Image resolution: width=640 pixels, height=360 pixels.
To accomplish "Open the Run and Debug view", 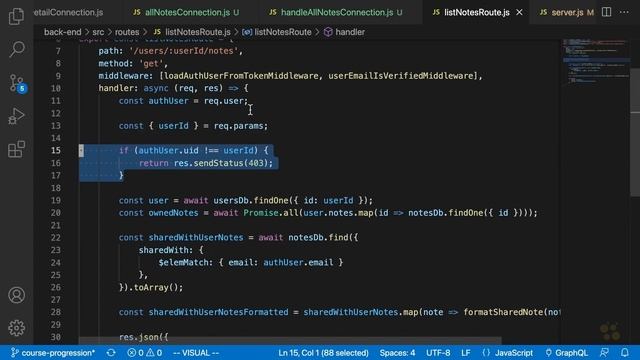I will tap(16, 116).
